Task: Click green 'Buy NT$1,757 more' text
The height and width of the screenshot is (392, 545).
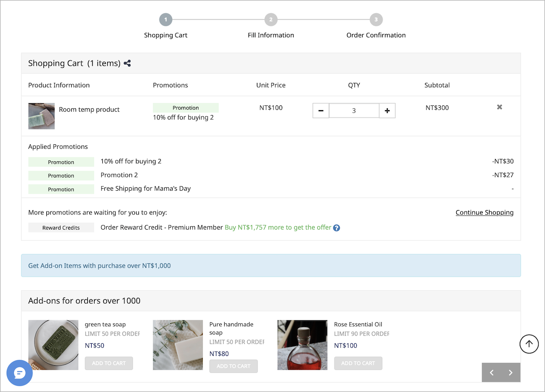Action: [x=278, y=227]
